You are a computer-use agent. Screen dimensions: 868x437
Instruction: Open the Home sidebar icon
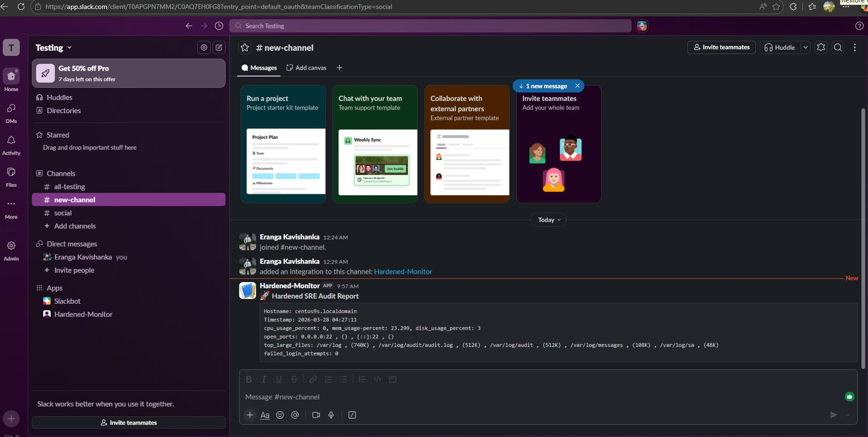click(x=11, y=76)
